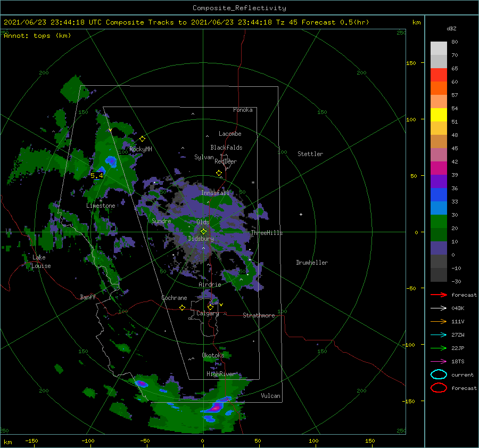The image size is (479, 448).
Task: Select the cyan 27ZW arrow legend entry
Action: coord(439,335)
